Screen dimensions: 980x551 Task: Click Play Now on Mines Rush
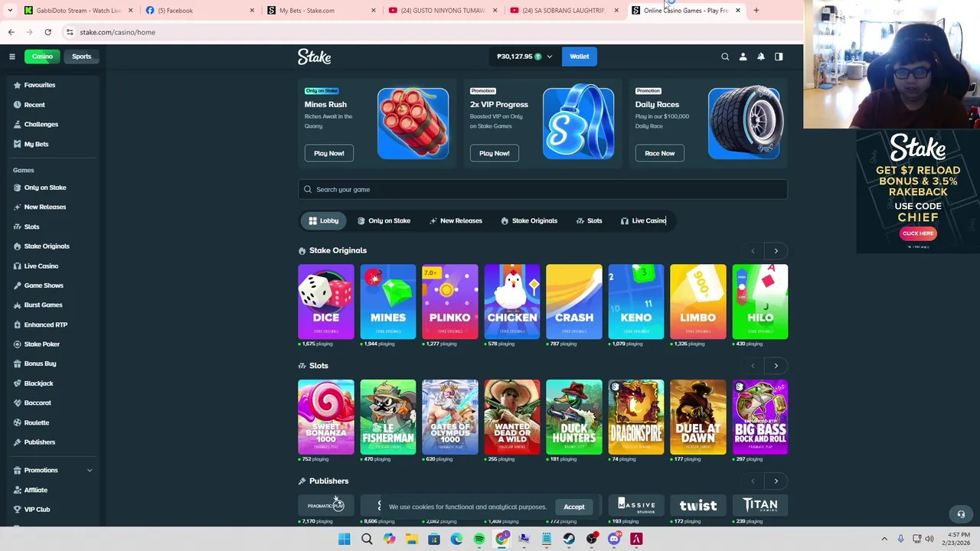click(329, 153)
